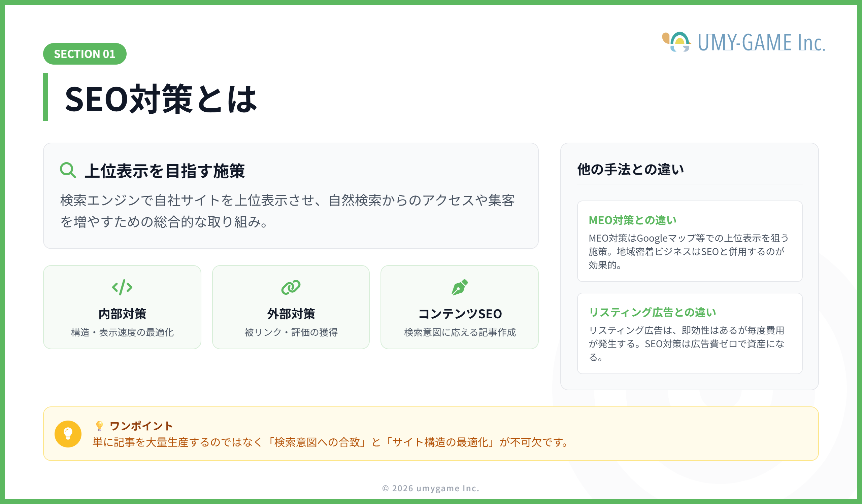This screenshot has height=504, width=862.
Task: Click the paragraph starting 検索エンジンで自社サイト
Action: point(287,211)
